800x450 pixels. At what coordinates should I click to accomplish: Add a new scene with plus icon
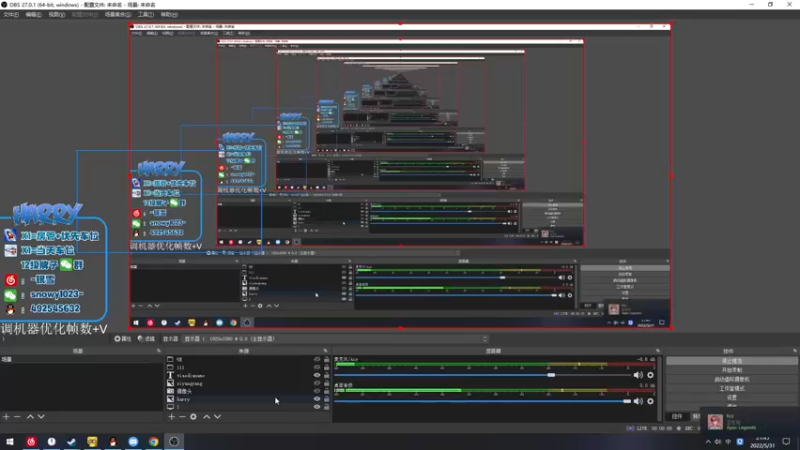[6, 417]
